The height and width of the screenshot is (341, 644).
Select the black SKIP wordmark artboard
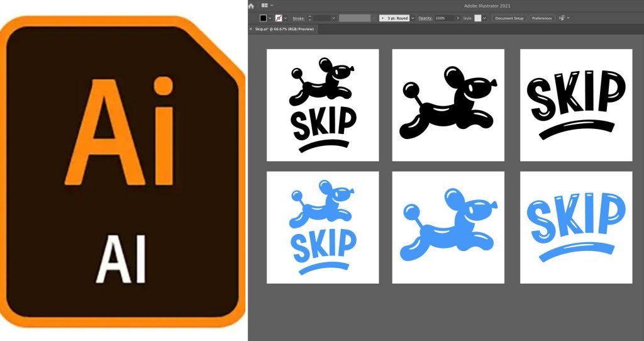576,105
